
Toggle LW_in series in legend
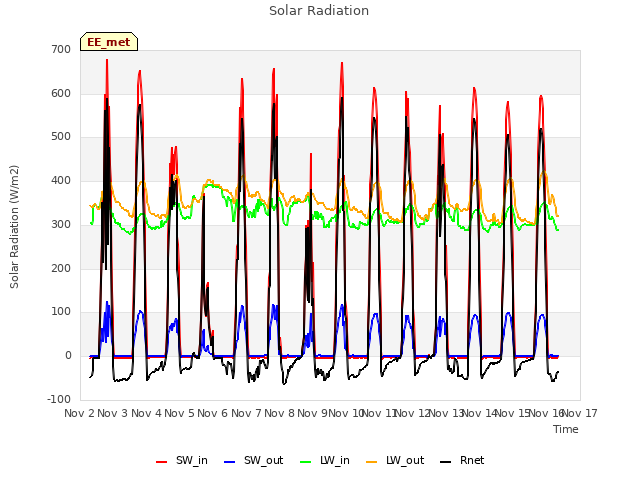coord(325,460)
